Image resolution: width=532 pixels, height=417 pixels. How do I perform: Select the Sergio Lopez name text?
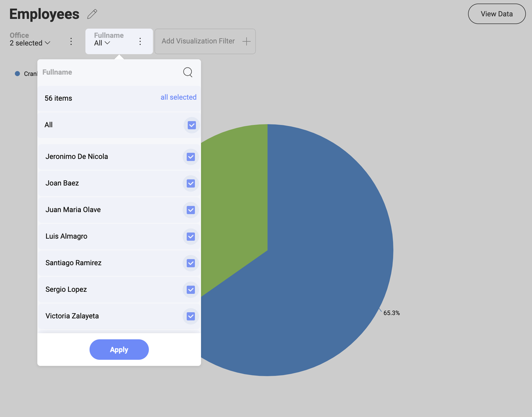[x=66, y=290]
